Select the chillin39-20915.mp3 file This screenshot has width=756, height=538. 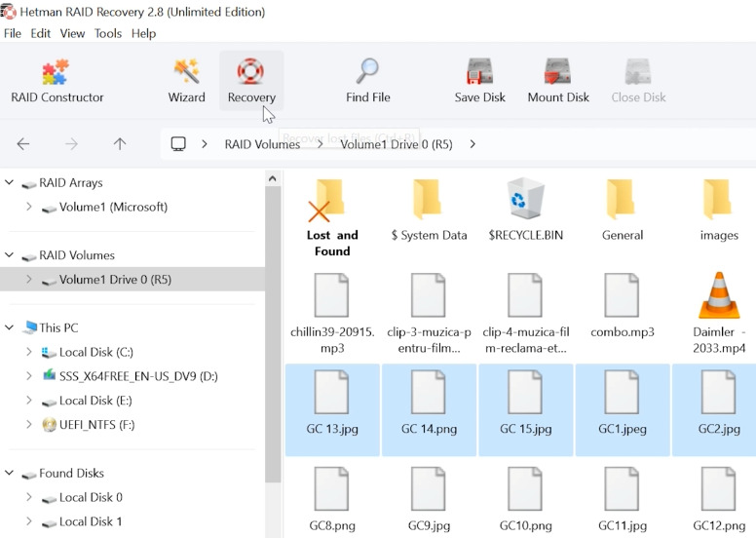click(332, 313)
